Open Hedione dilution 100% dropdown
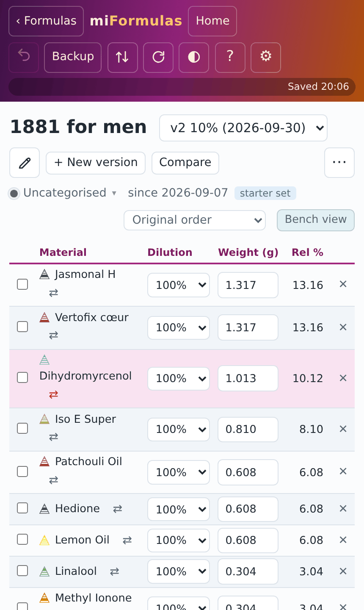 pos(179,509)
